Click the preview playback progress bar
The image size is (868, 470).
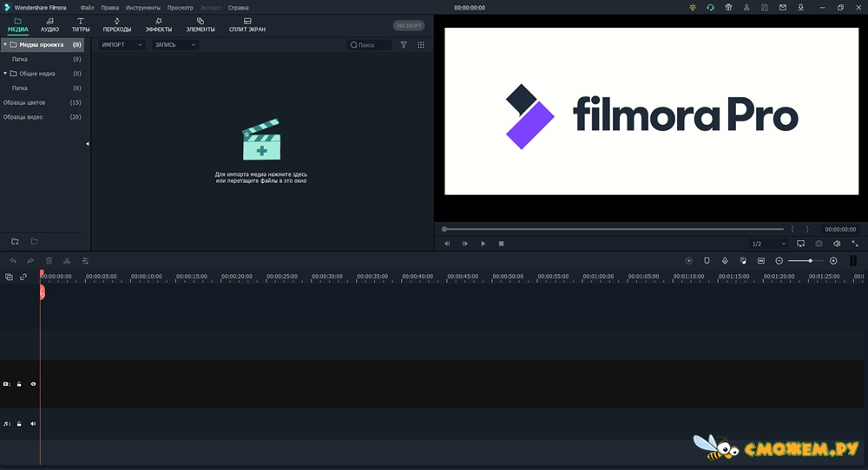(x=614, y=229)
